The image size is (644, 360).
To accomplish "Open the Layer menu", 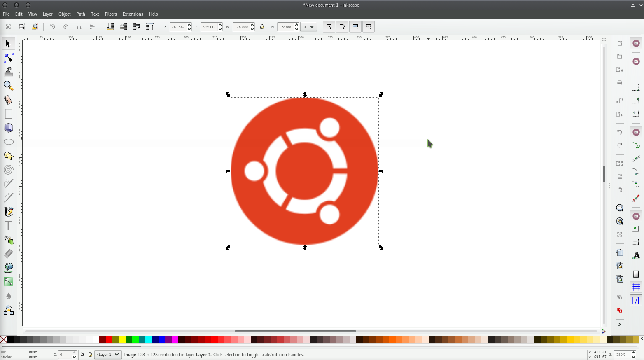I will click(48, 14).
